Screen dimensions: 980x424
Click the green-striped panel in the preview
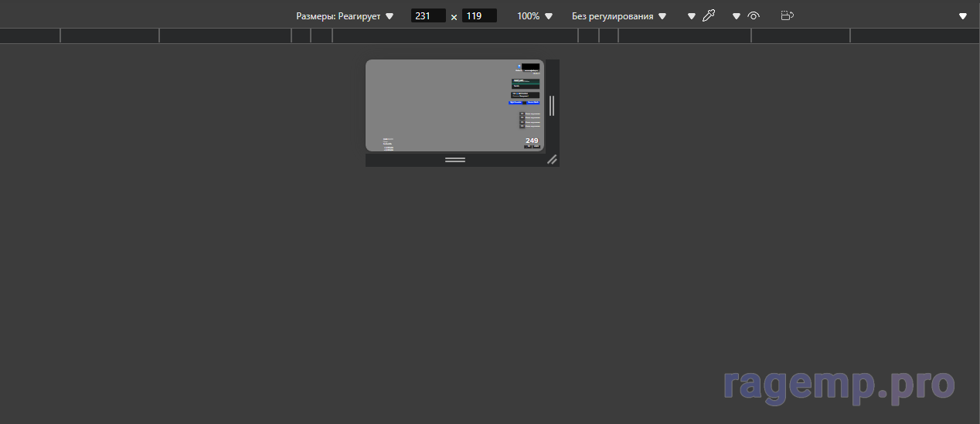pyautogui.click(x=526, y=83)
